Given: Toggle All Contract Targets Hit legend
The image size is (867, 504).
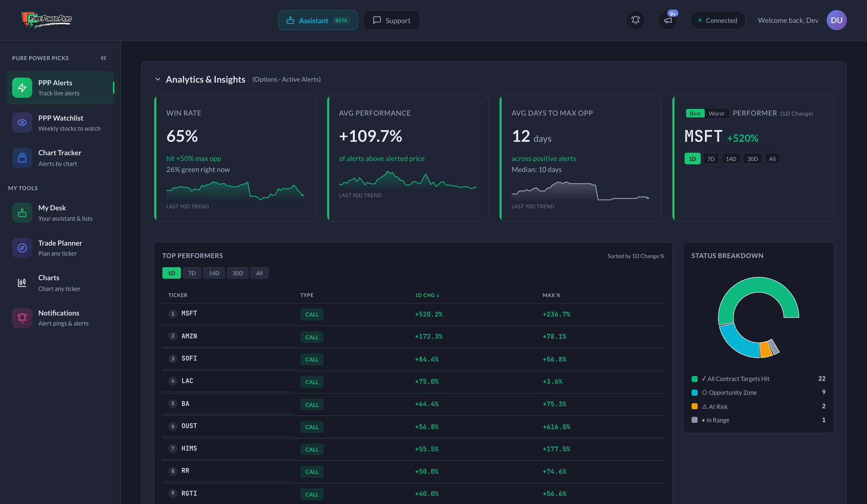Looking at the screenshot, I should (758, 379).
